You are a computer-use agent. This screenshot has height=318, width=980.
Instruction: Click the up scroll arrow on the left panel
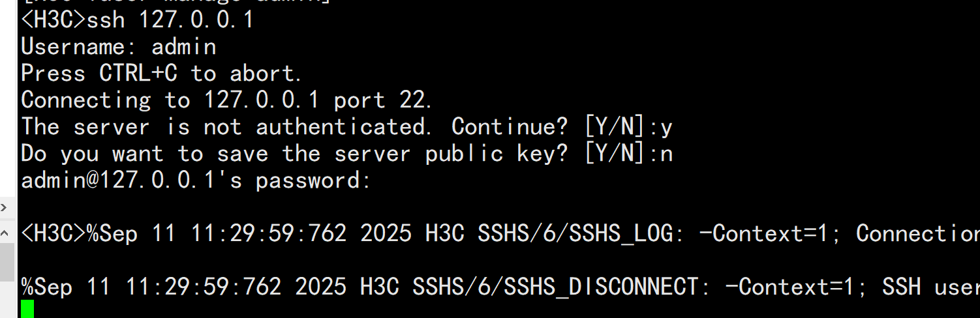(4, 233)
